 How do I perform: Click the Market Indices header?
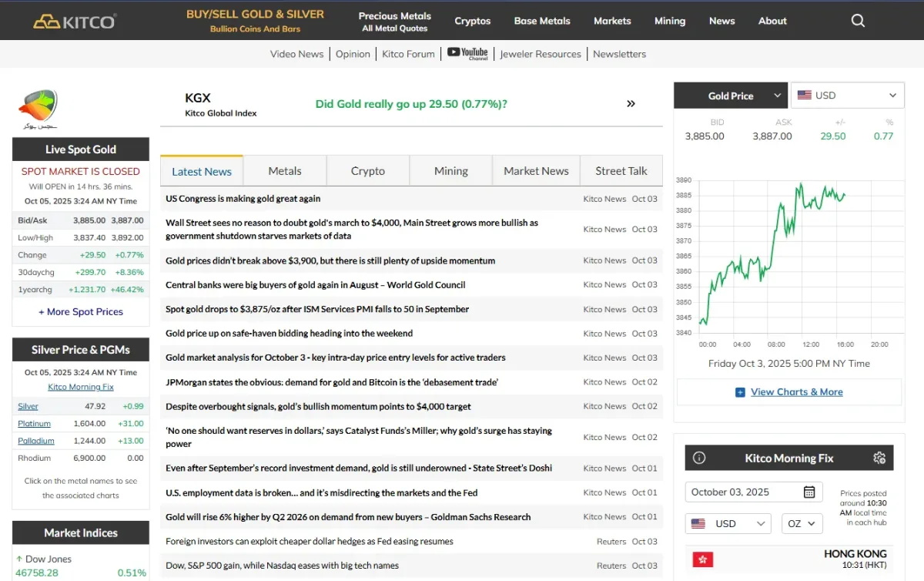point(81,532)
